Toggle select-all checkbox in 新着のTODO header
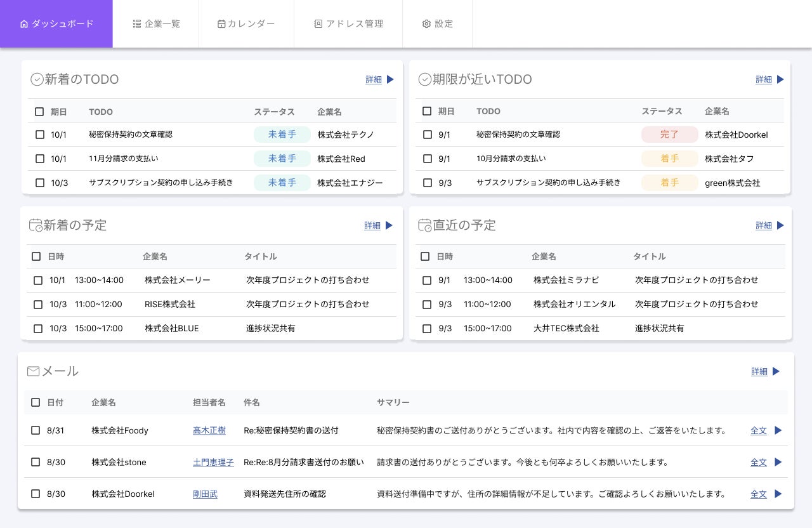 (39, 112)
